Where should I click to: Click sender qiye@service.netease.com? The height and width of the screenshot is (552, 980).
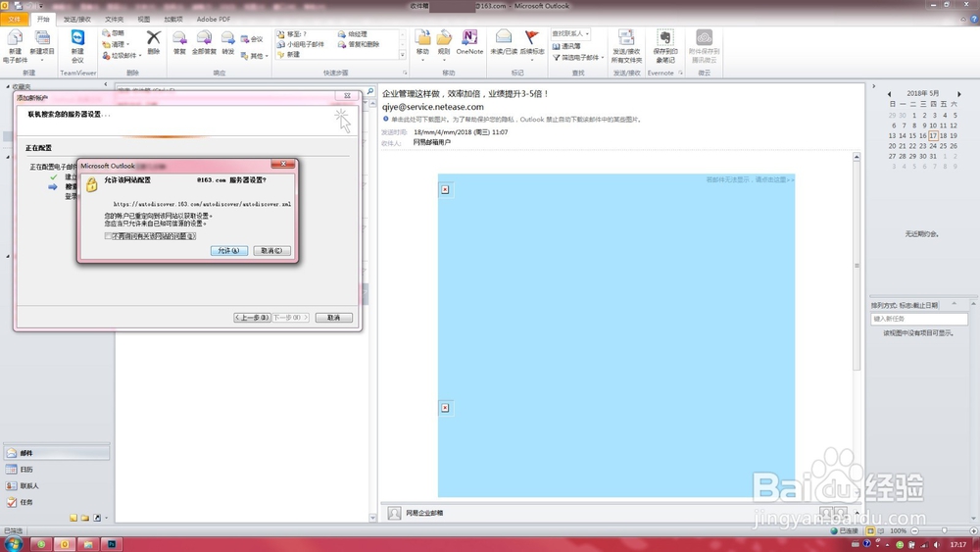(432, 107)
